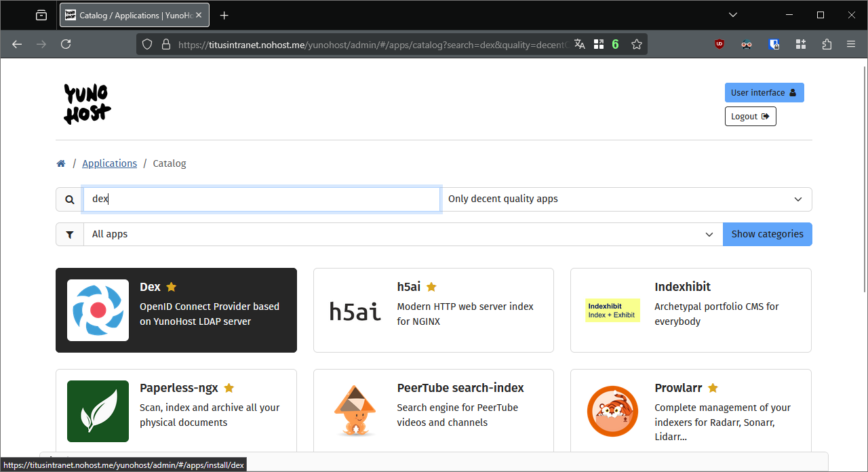Open the Applications breadcrumb link
The width and height of the screenshot is (868, 472).
point(109,163)
